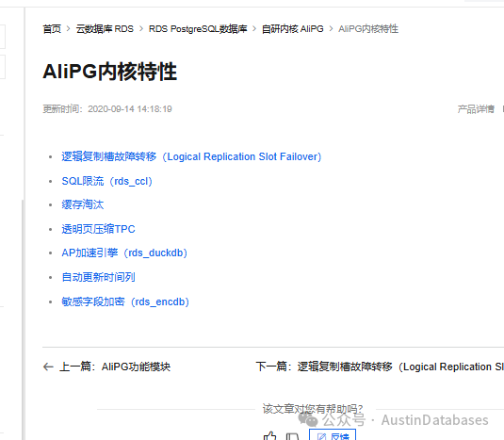Click the thumbs-down icon

click(292, 436)
